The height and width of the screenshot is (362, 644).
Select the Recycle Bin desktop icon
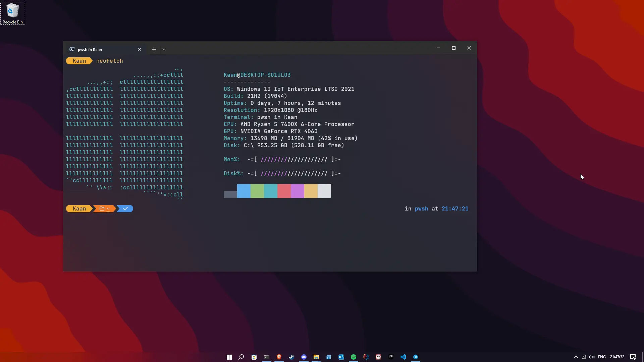pos(13,13)
